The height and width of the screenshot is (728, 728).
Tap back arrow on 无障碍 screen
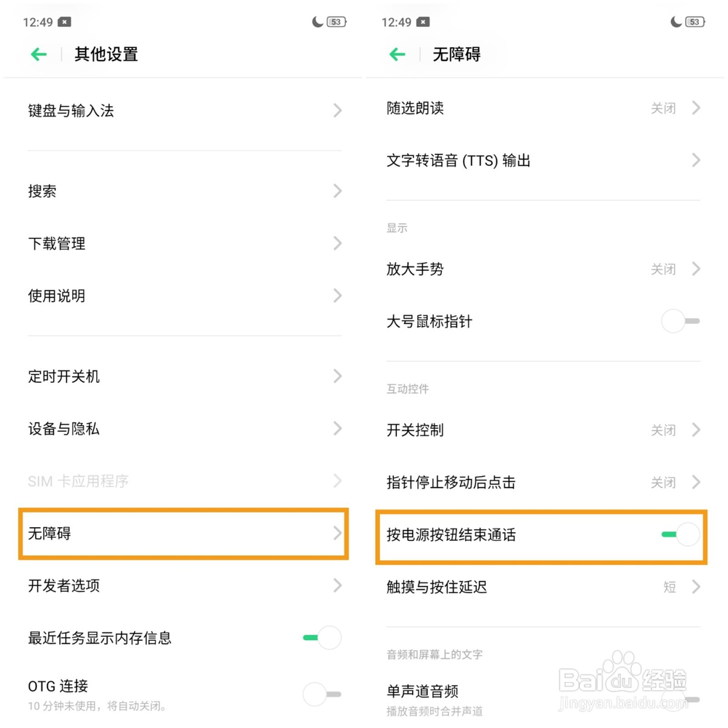coord(397,55)
